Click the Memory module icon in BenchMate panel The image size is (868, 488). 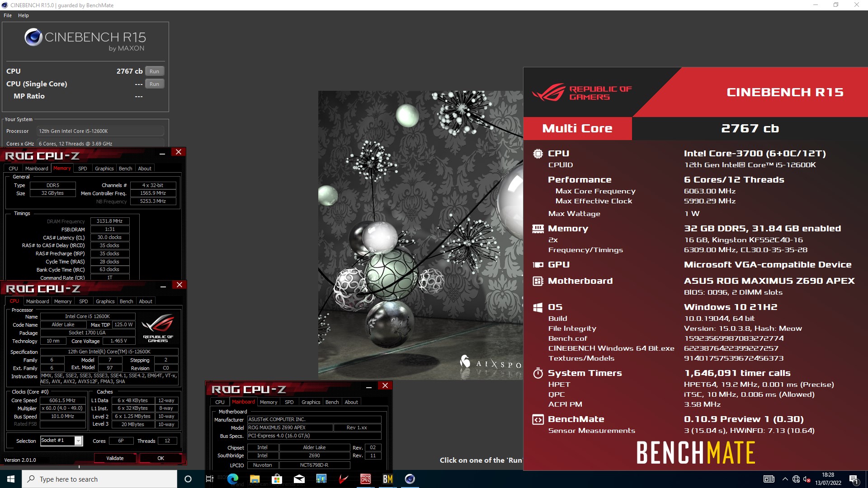[538, 229]
